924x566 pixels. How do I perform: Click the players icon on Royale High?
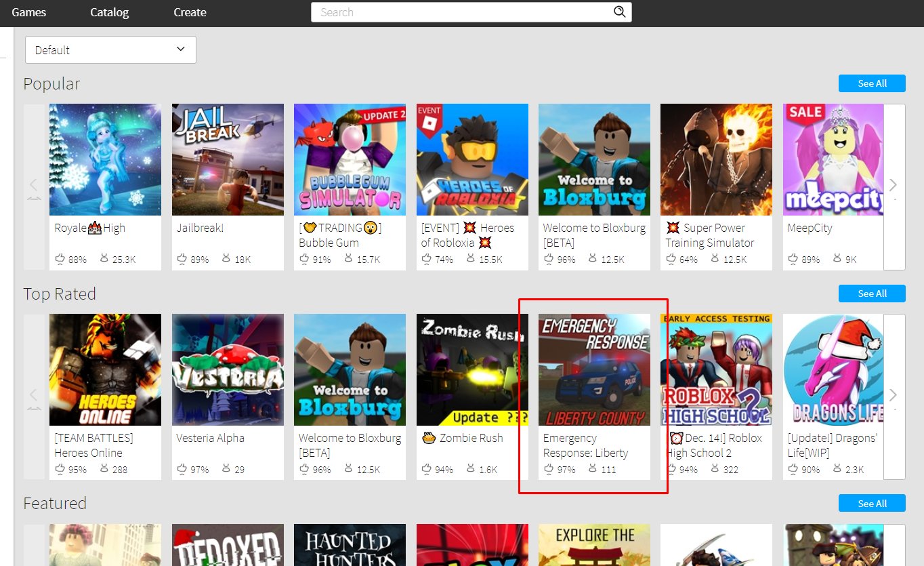[x=104, y=259]
